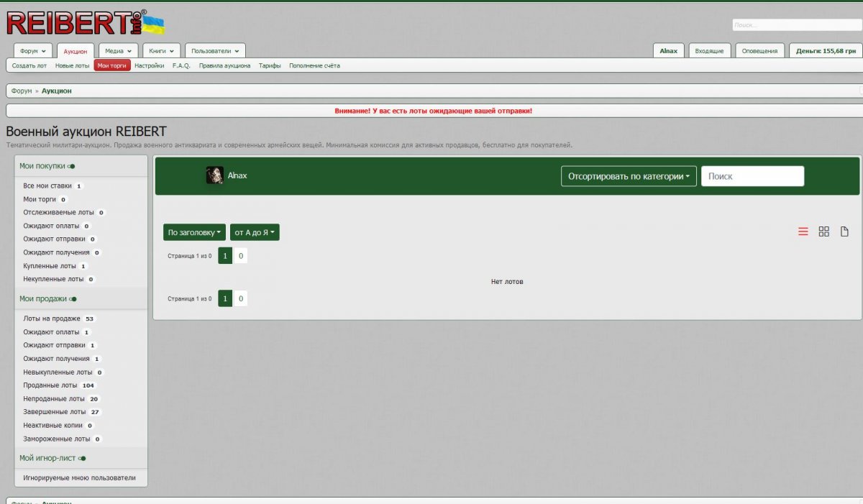Open Замороженные лоты list
863x504 pixels.
57,439
